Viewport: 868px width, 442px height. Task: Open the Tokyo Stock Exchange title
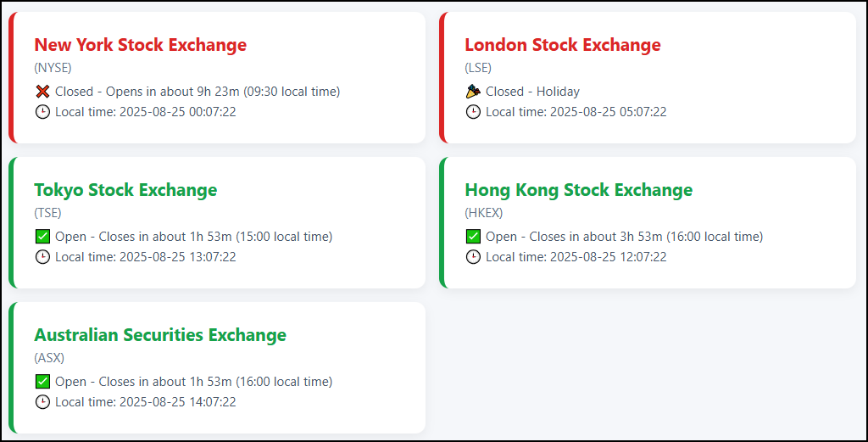click(x=125, y=190)
